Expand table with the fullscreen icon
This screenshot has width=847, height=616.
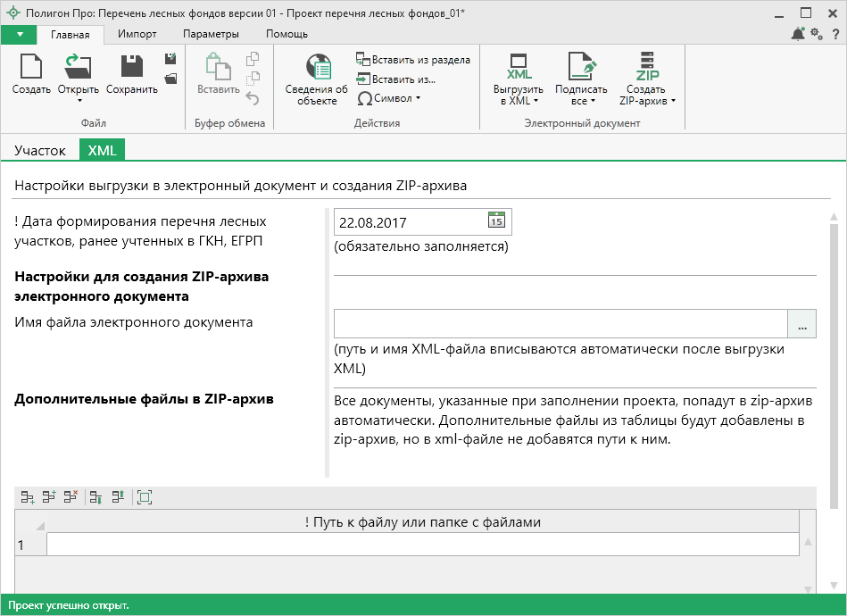coord(145,497)
